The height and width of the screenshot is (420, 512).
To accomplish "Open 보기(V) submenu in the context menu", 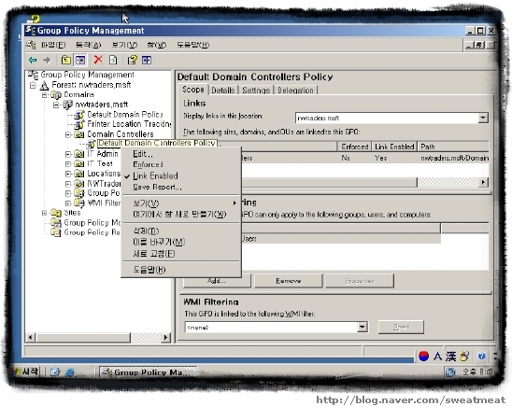I will tap(180, 203).
